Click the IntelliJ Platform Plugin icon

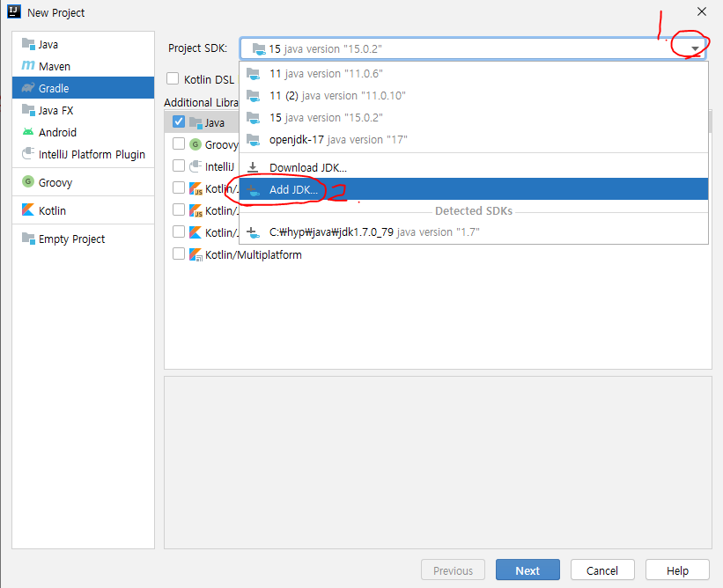(28, 153)
